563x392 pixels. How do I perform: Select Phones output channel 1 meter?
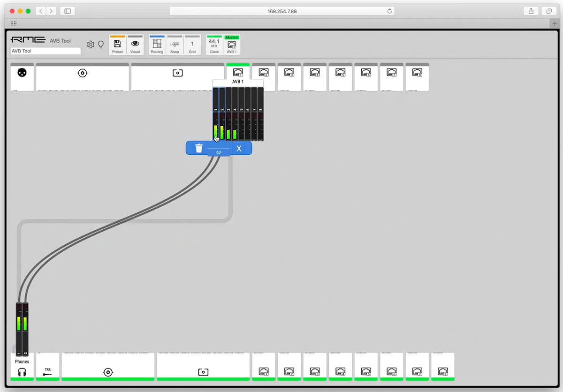point(19,329)
